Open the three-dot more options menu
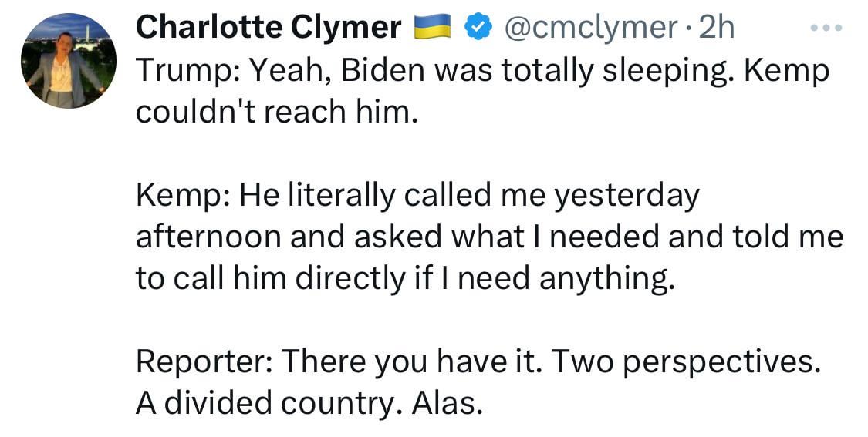This screenshot has width=868, height=437. click(826, 27)
